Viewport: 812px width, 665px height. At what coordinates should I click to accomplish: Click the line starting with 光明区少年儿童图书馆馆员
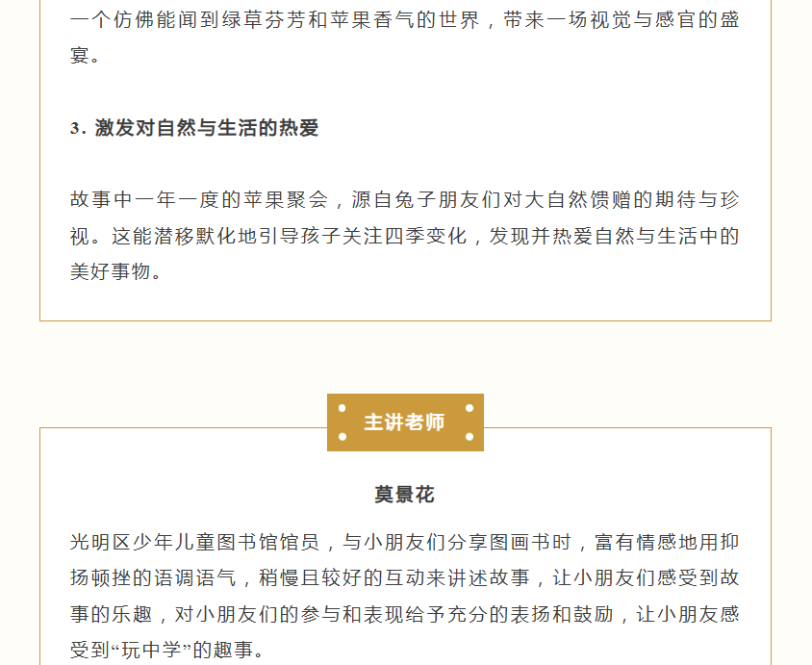405,542
